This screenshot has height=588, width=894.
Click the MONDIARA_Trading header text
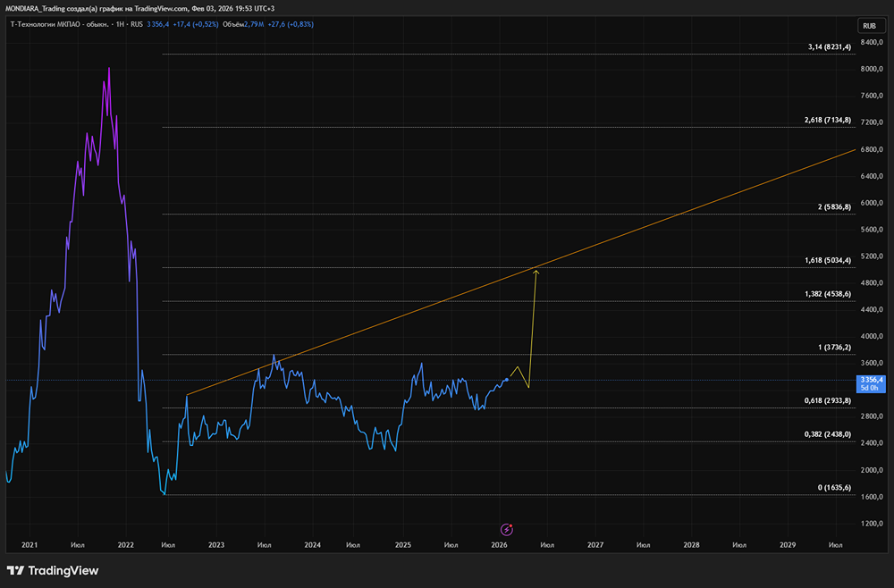point(45,8)
